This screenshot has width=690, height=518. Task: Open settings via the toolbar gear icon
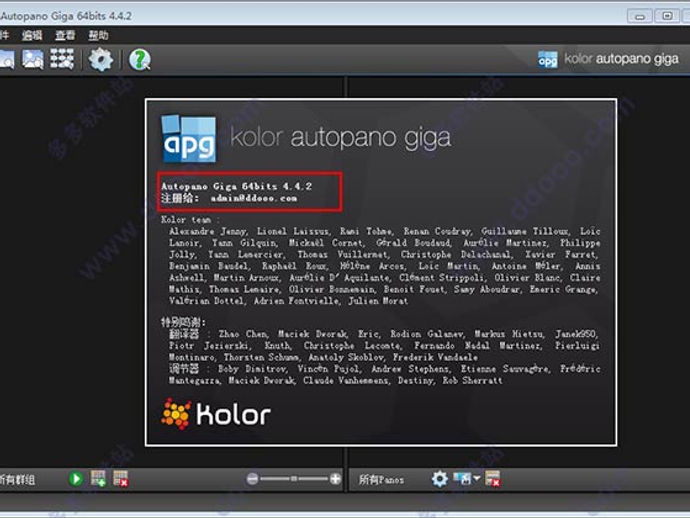pyautogui.click(x=101, y=59)
